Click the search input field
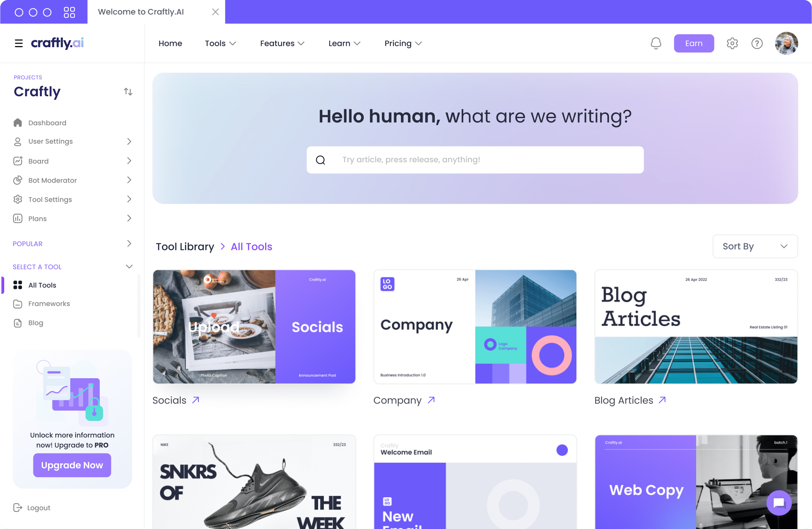 (475, 160)
